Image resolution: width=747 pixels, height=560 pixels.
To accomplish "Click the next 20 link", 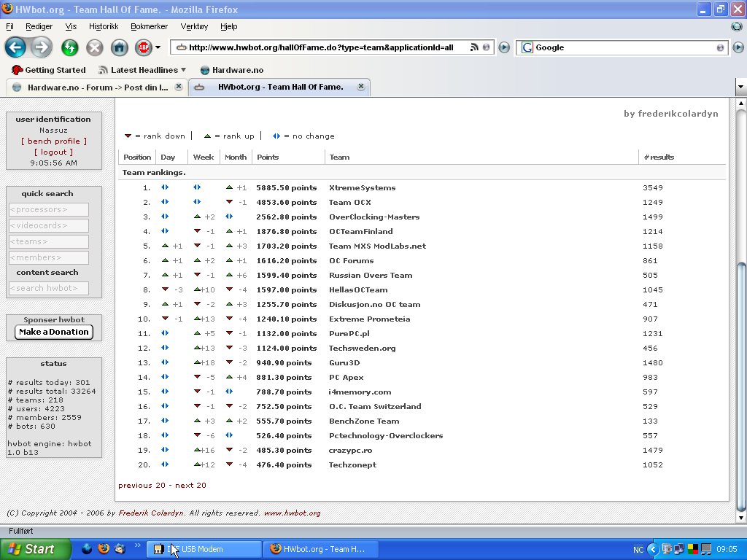I will (190, 485).
